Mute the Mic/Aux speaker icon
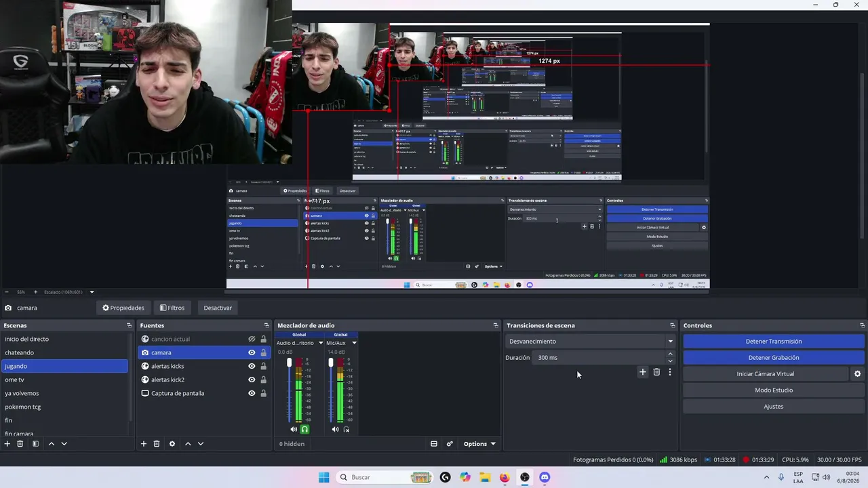Image resolution: width=868 pixels, height=488 pixels. click(x=335, y=429)
